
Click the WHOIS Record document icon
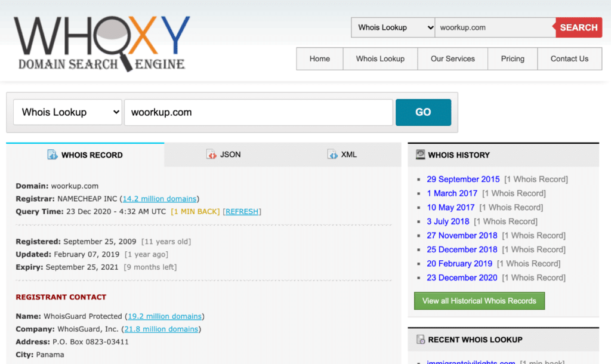click(53, 155)
